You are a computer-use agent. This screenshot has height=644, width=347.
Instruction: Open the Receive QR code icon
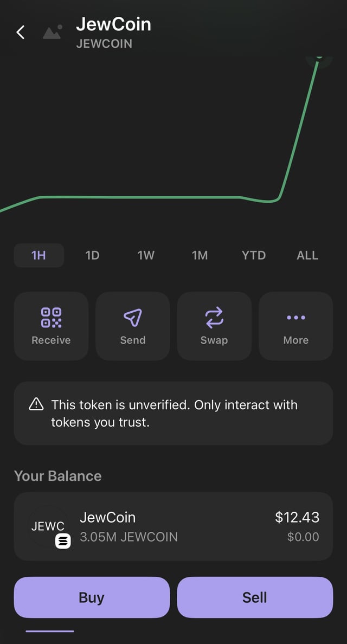(x=51, y=318)
